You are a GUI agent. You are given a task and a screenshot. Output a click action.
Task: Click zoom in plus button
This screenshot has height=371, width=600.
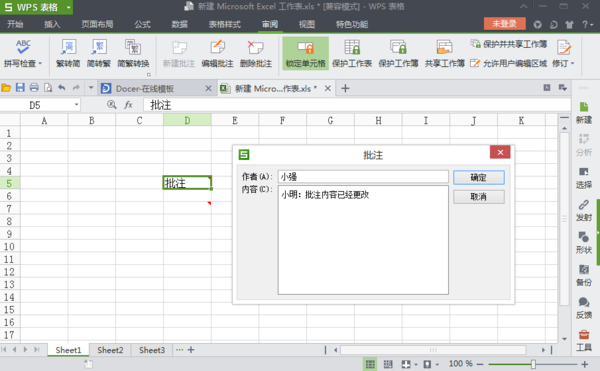click(585, 364)
